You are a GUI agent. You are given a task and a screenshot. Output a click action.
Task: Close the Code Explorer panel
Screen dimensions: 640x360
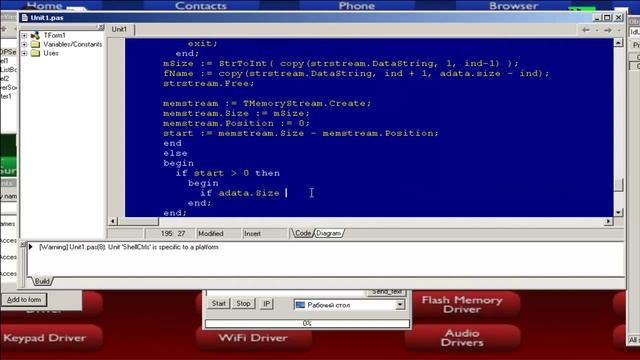click(x=100, y=27)
